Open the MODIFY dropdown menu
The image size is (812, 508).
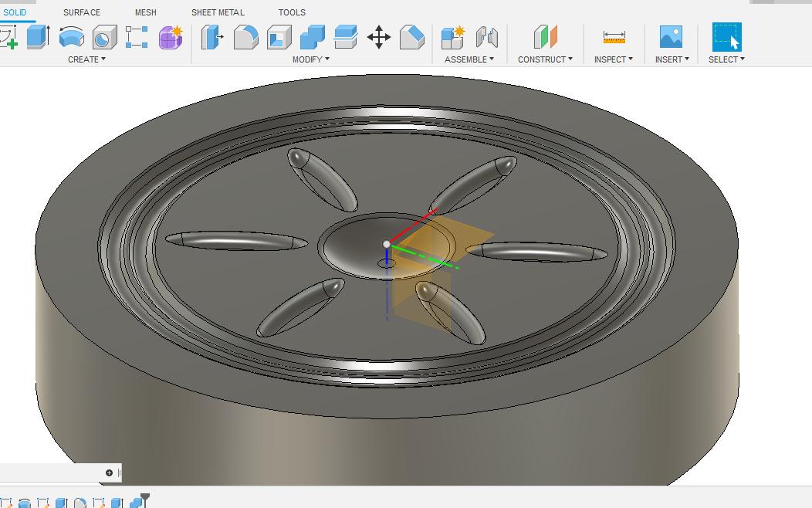point(312,59)
